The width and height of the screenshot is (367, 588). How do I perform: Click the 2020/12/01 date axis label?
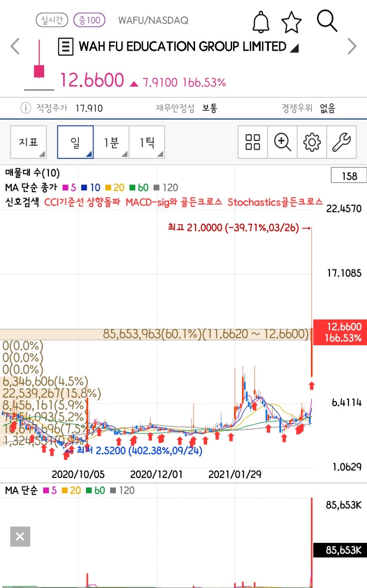click(x=156, y=474)
